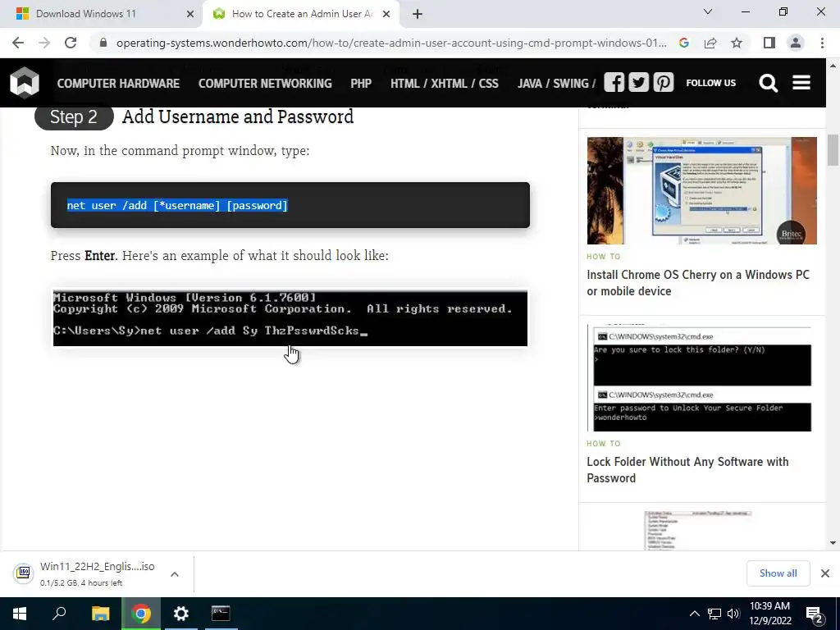Viewport: 840px width, 630px height.
Task: Switch to Download Windows 11 tab
Action: (102, 15)
